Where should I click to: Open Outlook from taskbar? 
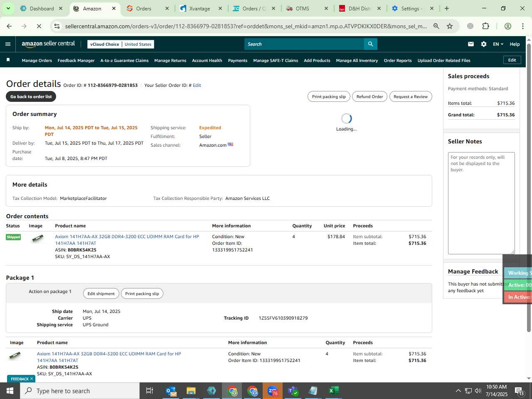tap(171, 391)
